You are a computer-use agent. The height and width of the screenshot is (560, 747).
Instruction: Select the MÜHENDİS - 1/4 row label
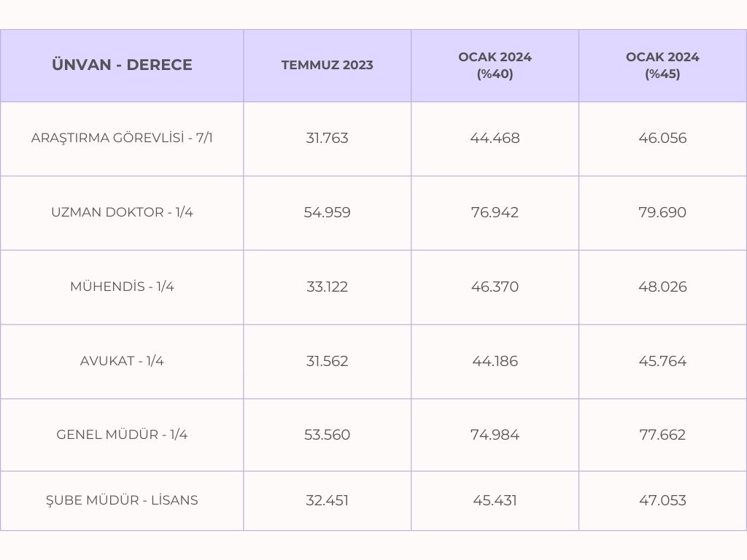(122, 287)
